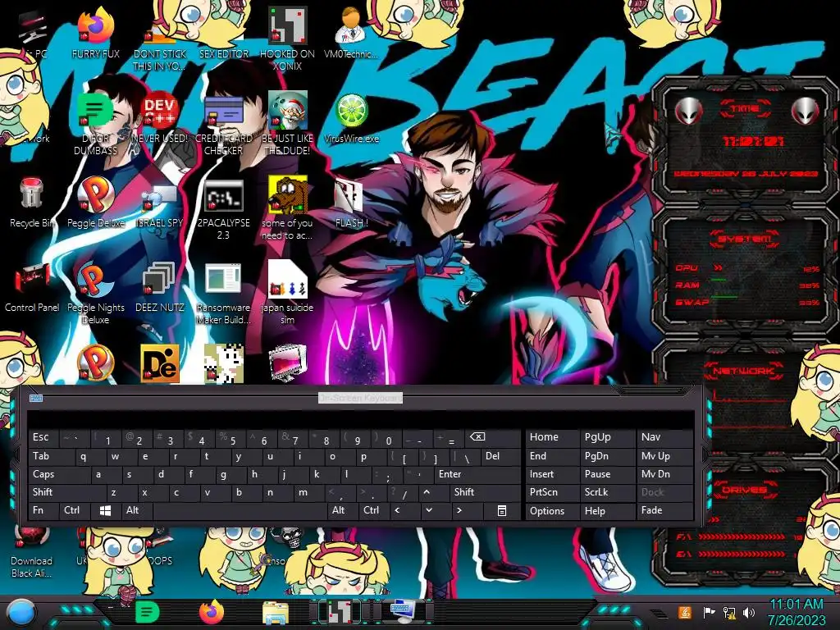Click the Home key
The width and height of the screenshot is (840, 630).
click(552, 438)
